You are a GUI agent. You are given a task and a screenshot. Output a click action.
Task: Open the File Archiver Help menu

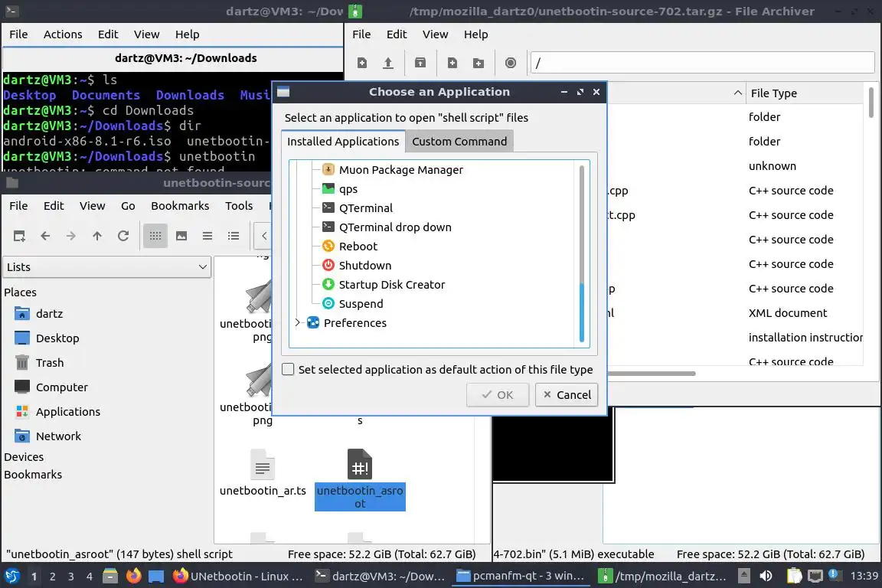point(476,34)
